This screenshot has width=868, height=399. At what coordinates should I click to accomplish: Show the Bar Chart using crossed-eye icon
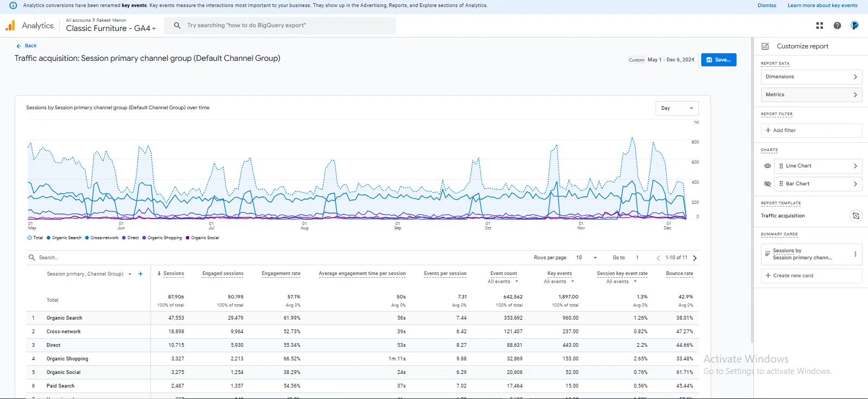point(768,184)
